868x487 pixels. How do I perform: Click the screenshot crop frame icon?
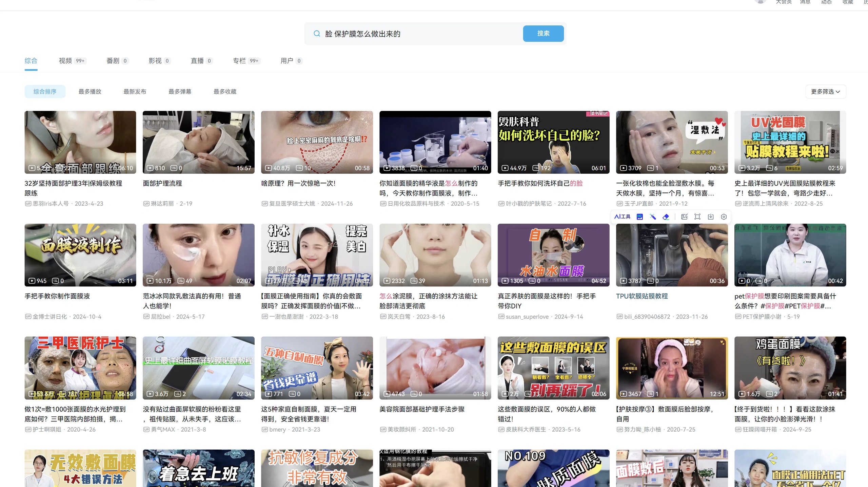tap(697, 217)
